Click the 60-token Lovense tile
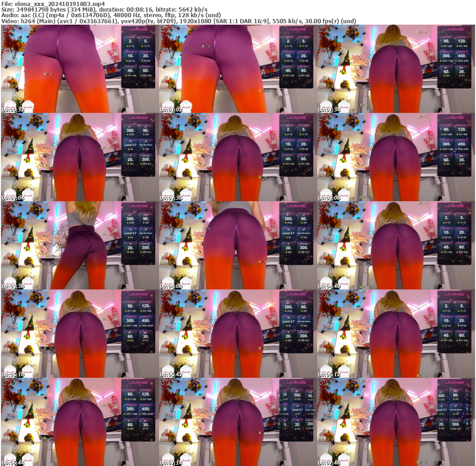Screen dimensions: 476x466 146,70
